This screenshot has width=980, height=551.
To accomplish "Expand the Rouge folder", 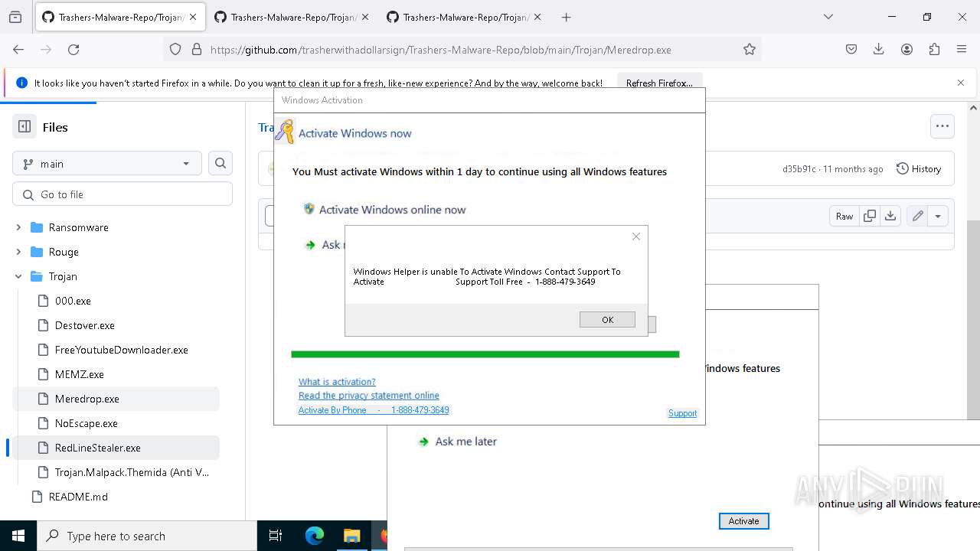I will (x=18, y=252).
